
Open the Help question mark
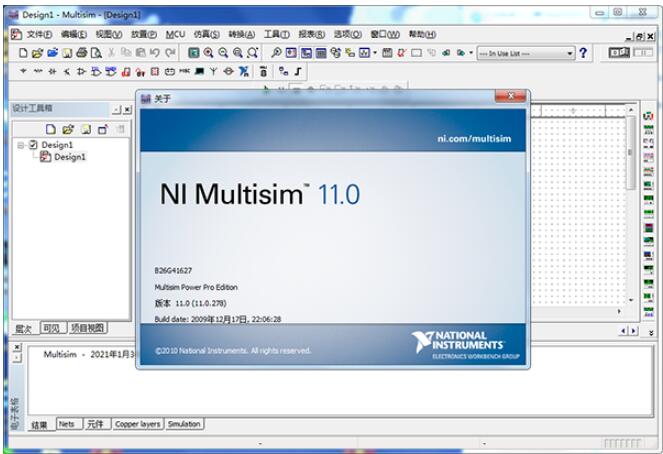point(584,53)
